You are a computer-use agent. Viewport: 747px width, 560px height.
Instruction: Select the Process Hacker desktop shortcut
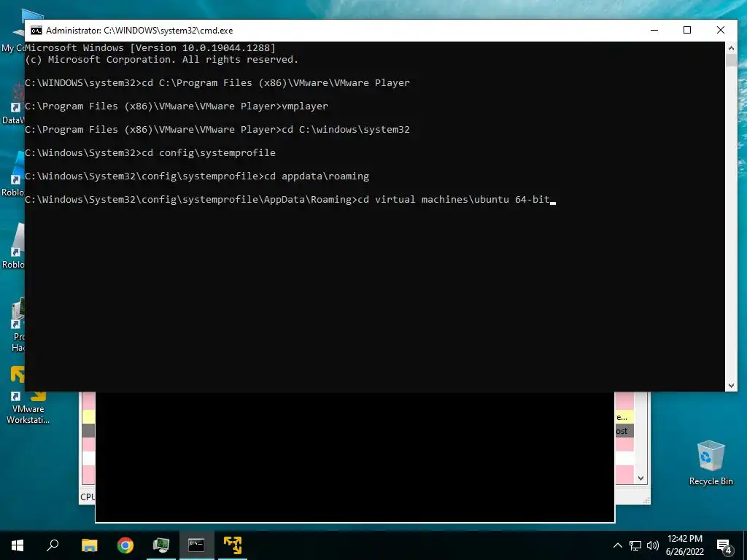pyautogui.click(x=18, y=326)
